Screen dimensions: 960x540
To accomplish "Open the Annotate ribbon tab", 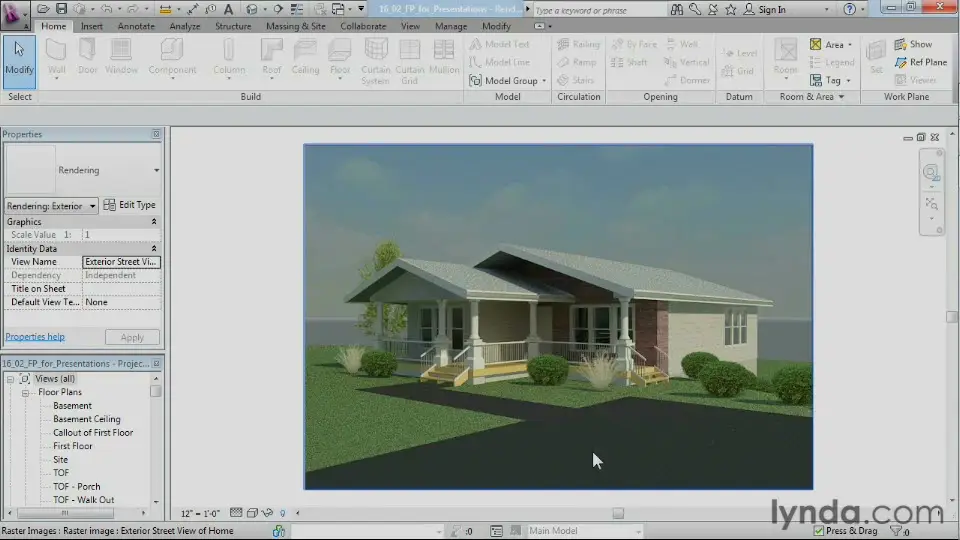I will 136,26.
